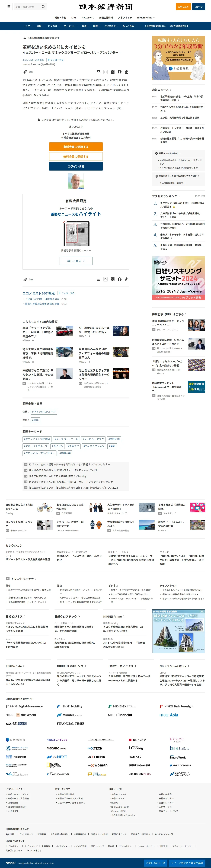Open the LIVE menu item
This screenshot has height=868, width=211.
[74, 18]
